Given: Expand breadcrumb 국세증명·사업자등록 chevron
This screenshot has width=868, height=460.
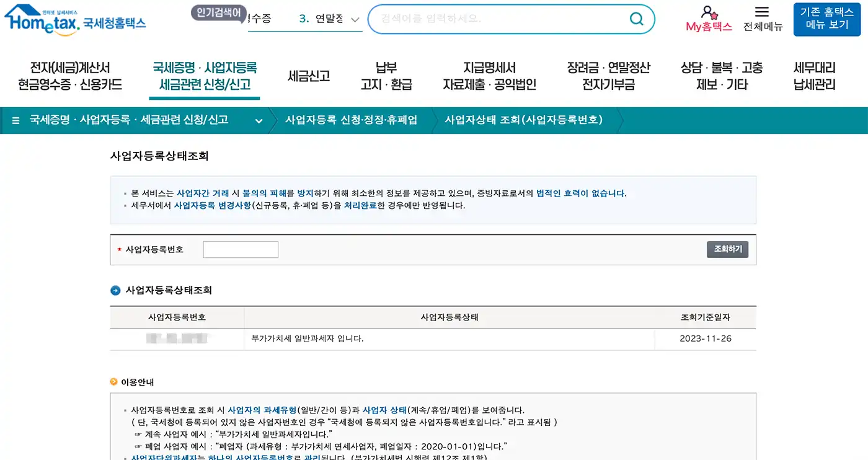Looking at the screenshot, I should 259,121.
